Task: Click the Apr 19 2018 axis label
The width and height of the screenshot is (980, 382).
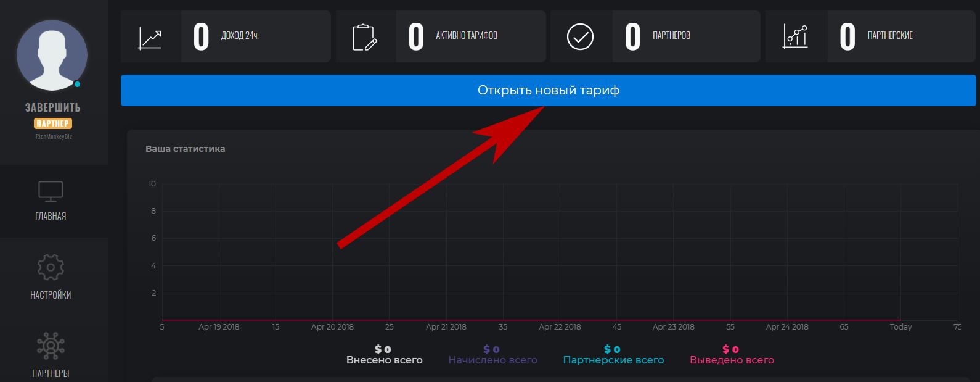Action: click(219, 327)
